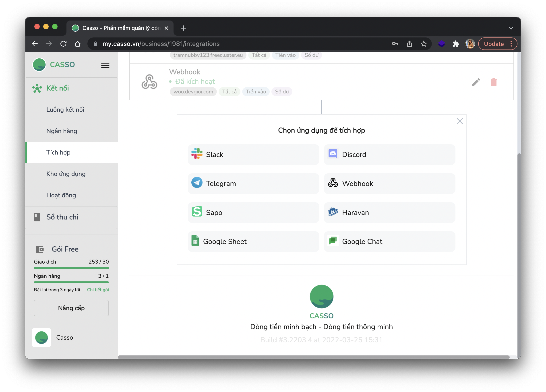546x392 pixels.
Task: Toggle the sidebar hamburger menu
Action: (105, 65)
